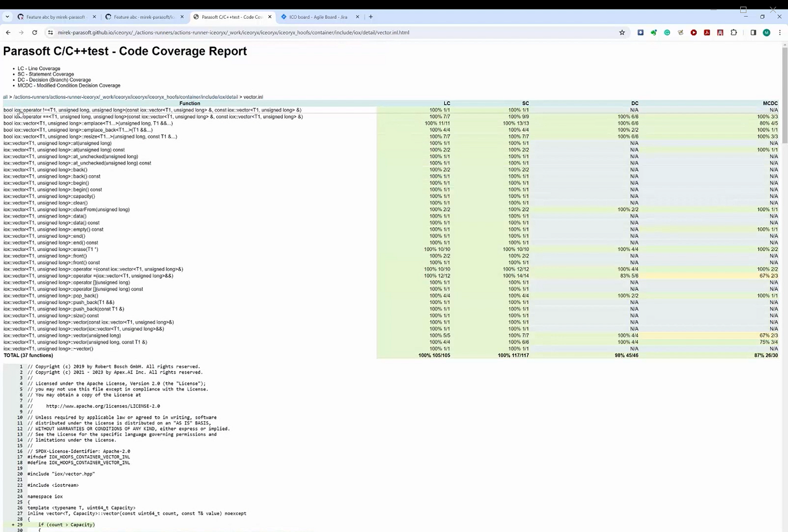This screenshot has width=788, height=532.
Task: Bookmark this page with the star icon
Action: click(622, 32)
